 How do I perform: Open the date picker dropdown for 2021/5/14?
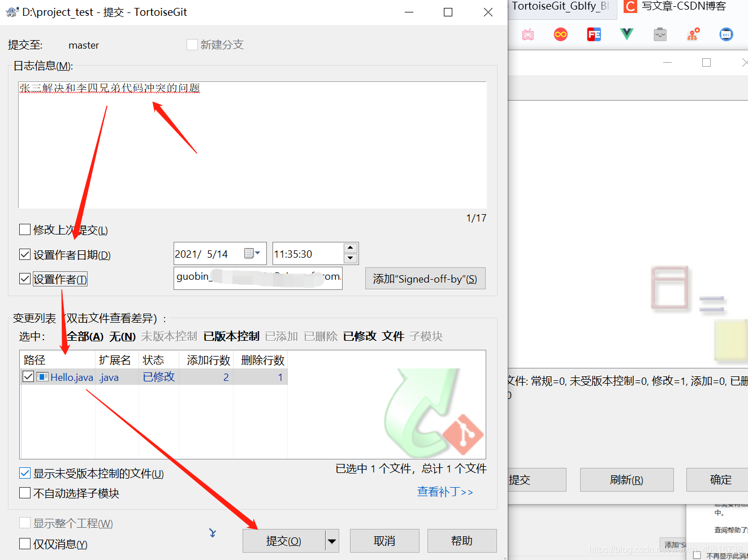tap(257, 253)
